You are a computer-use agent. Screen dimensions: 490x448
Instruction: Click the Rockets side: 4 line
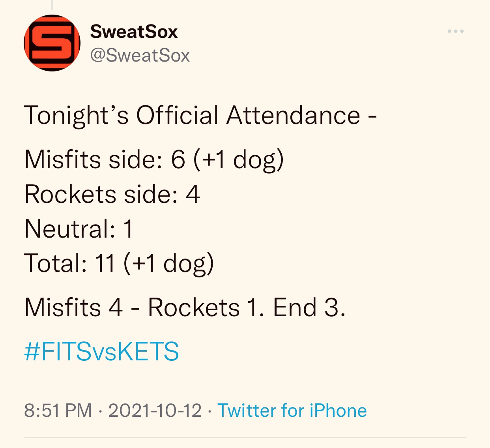coord(112,194)
